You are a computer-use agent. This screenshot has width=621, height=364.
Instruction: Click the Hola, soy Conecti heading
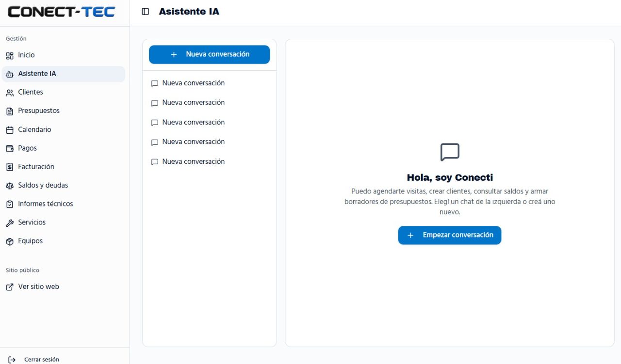pyautogui.click(x=450, y=177)
